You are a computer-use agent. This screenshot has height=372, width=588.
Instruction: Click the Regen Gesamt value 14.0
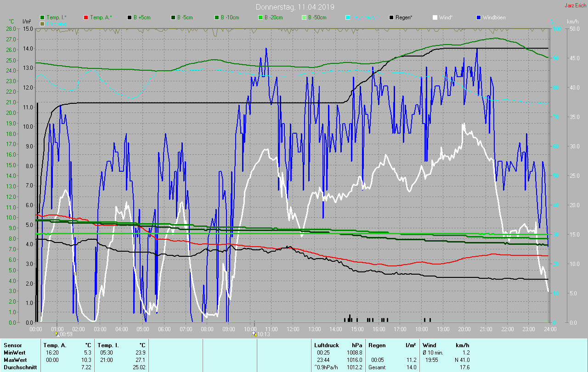click(411, 367)
